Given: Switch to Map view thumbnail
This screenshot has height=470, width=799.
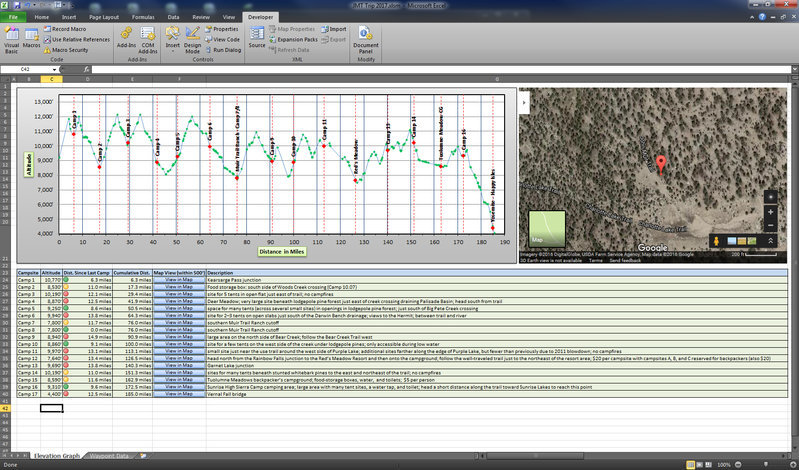Looking at the screenshot, I should pos(547,229).
